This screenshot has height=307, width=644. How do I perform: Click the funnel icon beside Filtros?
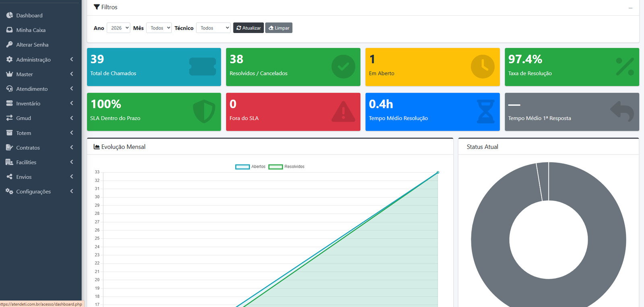point(97,7)
